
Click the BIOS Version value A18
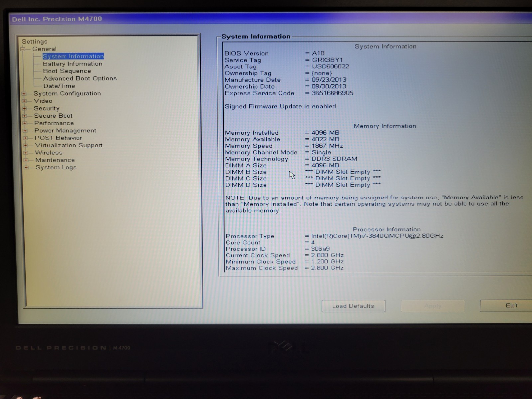tap(318, 53)
